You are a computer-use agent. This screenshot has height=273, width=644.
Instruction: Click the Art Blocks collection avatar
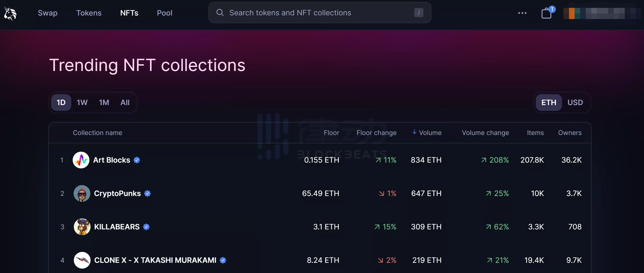81,160
